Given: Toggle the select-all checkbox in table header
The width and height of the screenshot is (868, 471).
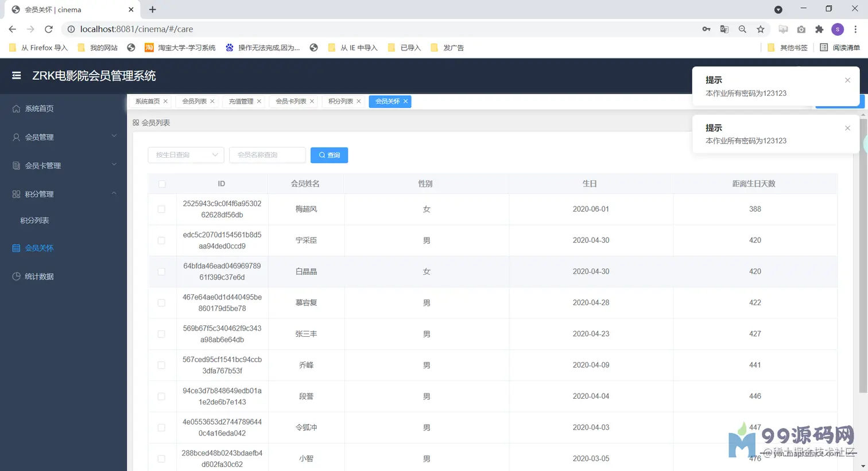Looking at the screenshot, I should pos(162,184).
